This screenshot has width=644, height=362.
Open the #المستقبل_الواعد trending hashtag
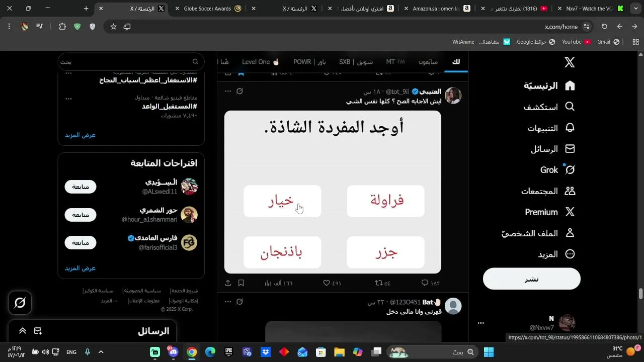(170, 106)
